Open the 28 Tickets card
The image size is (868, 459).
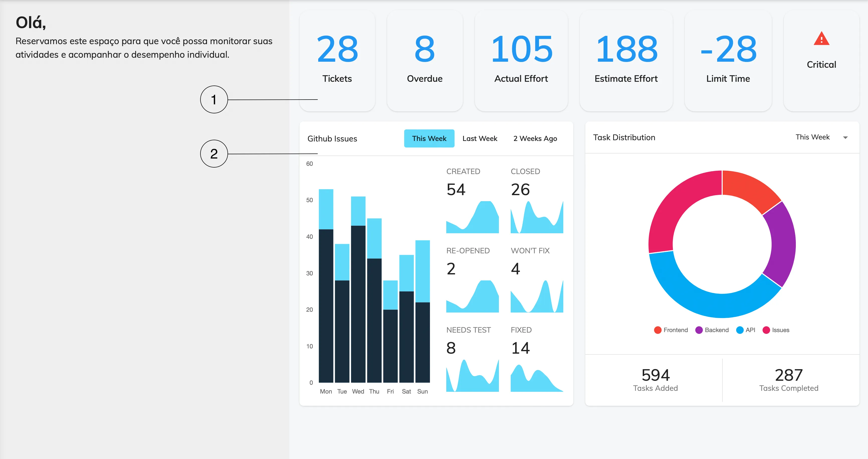coord(337,61)
